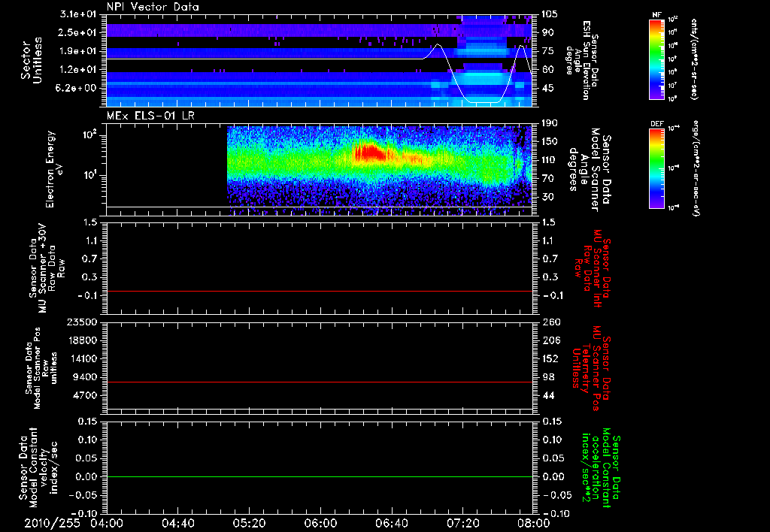Click the 152 telemetry tick label

550,358
